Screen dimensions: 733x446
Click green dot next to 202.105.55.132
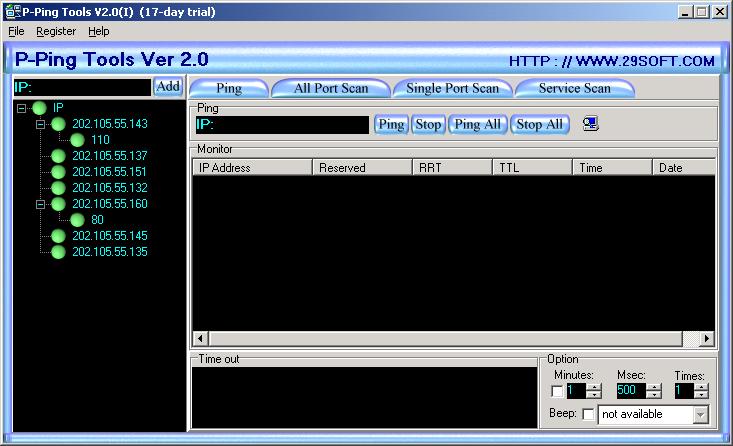(x=58, y=188)
